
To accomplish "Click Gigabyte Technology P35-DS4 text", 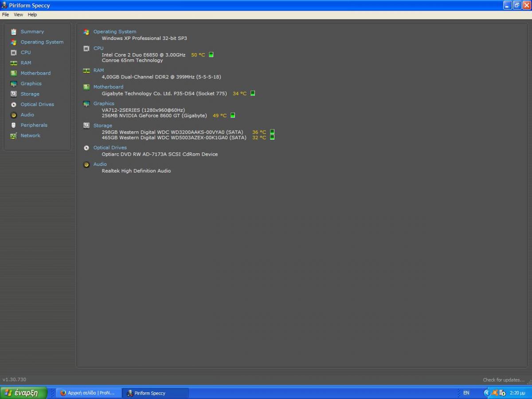I will pos(164,94).
